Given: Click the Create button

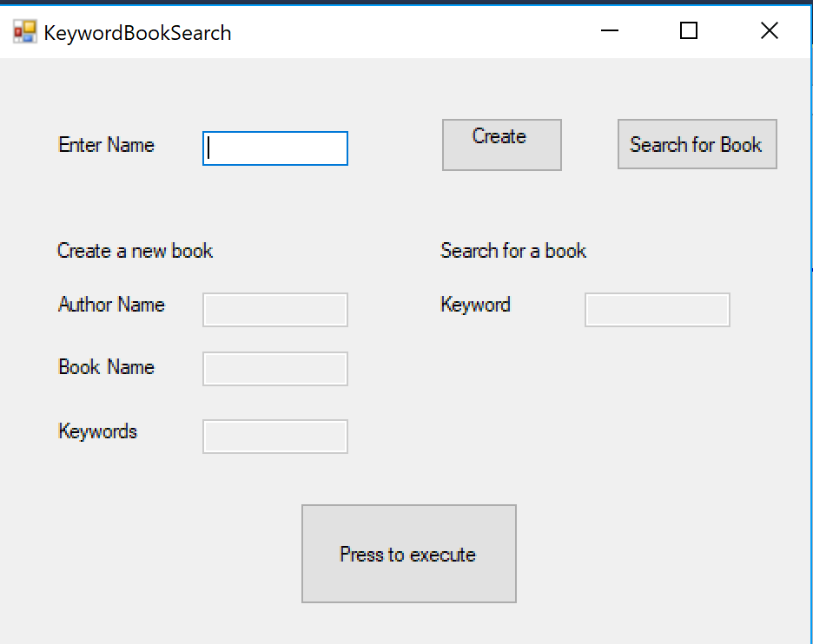Looking at the screenshot, I should pyautogui.click(x=501, y=144).
